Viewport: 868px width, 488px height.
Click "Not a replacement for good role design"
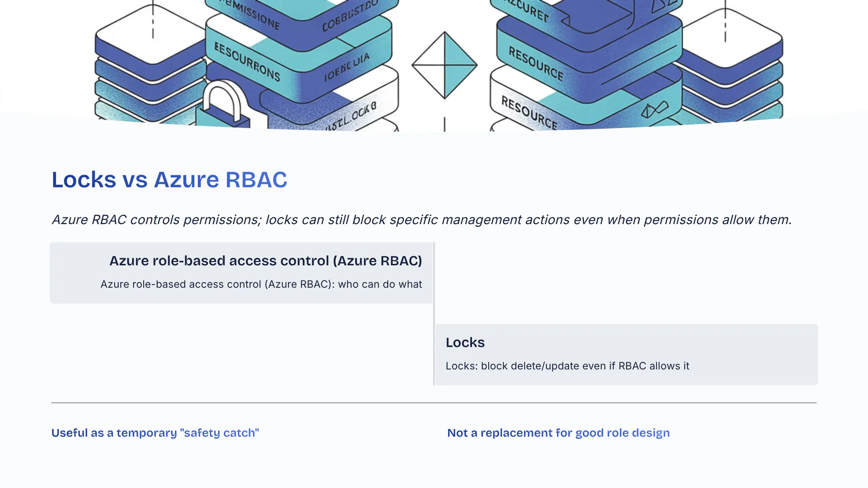click(x=558, y=433)
